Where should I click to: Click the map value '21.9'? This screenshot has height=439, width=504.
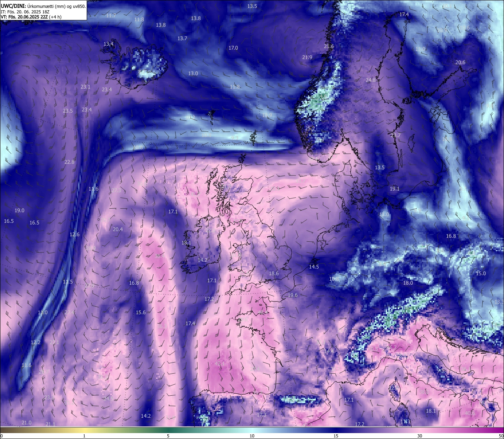click(x=307, y=57)
